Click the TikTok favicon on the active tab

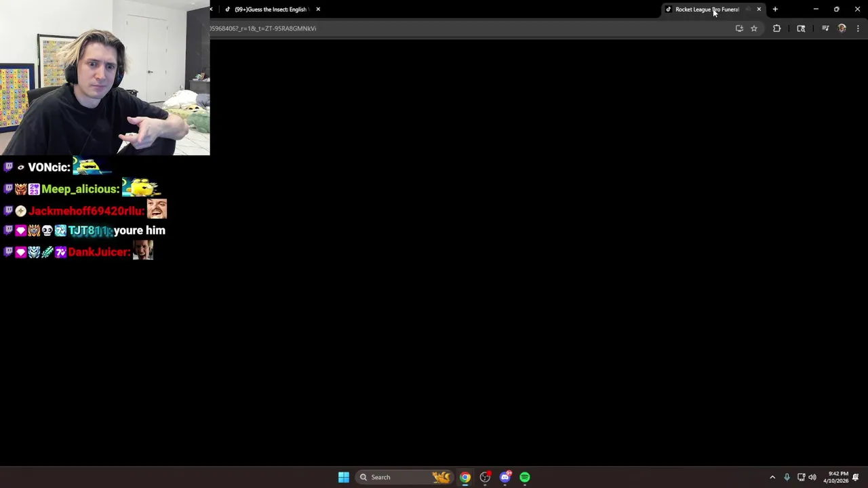point(669,9)
